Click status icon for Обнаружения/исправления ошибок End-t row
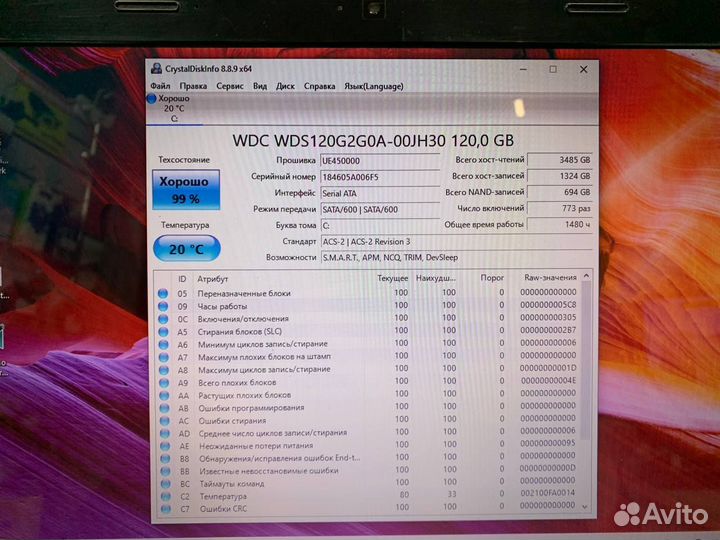The image size is (720, 540). click(x=165, y=458)
